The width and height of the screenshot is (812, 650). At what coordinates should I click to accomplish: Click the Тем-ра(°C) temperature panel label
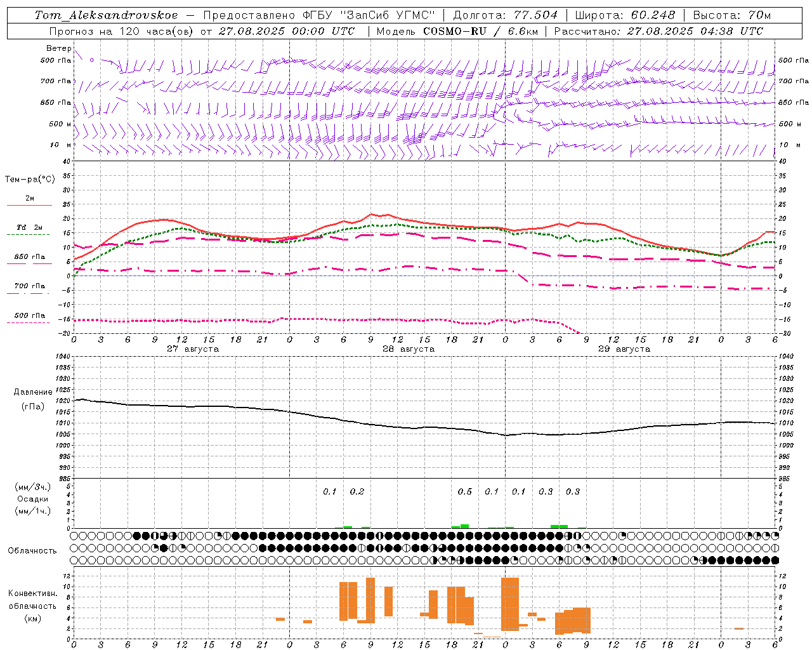[x=30, y=180]
